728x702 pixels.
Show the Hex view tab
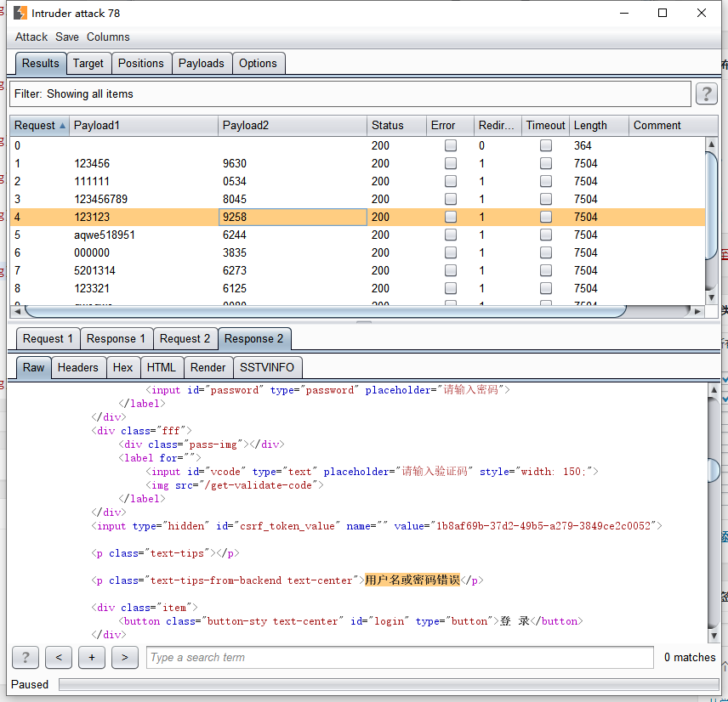(x=122, y=367)
